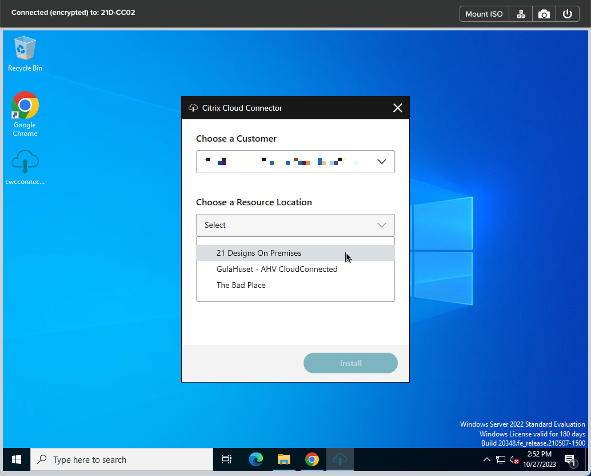Viewport: 591px width, 476px height.
Task: Open the Recycle Bin desktop icon
Action: click(x=25, y=54)
